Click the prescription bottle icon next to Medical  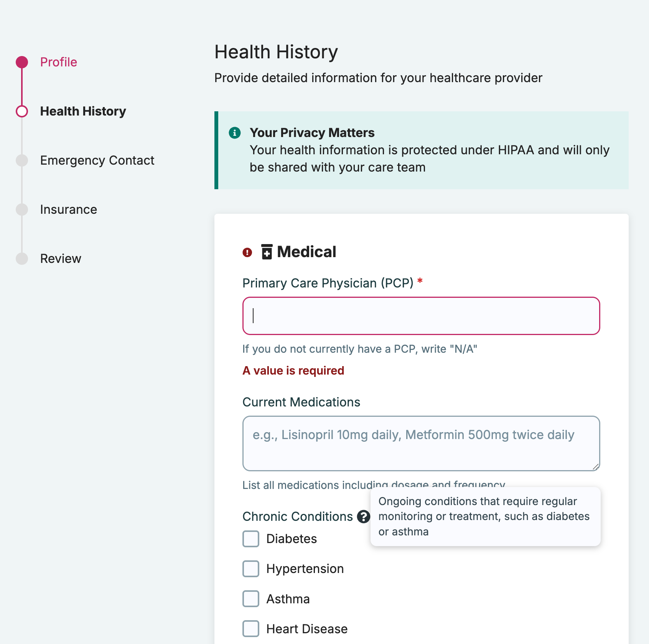pos(267,252)
